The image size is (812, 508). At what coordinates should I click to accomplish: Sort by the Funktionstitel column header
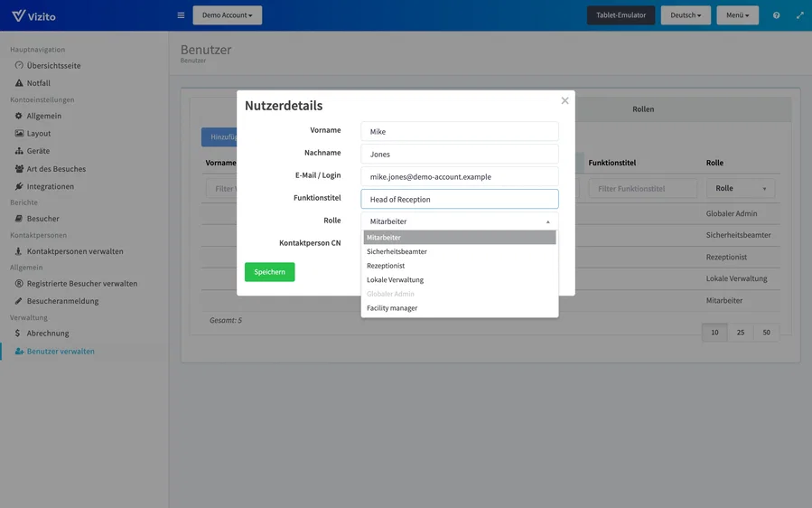(612, 163)
